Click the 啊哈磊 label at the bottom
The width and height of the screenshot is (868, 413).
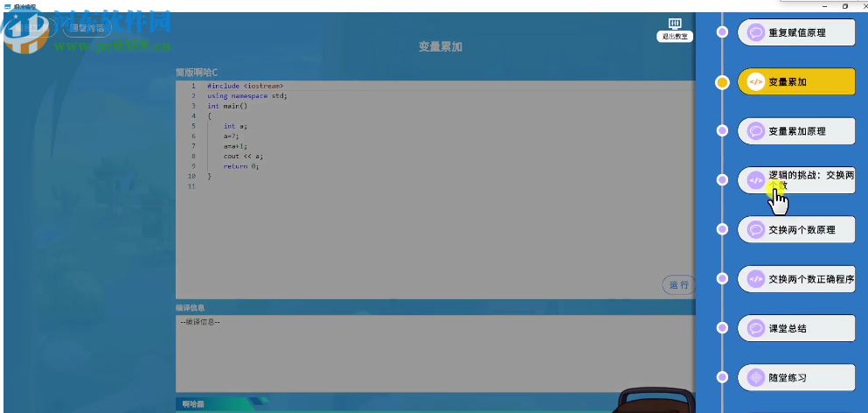pyautogui.click(x=193, y=404)
